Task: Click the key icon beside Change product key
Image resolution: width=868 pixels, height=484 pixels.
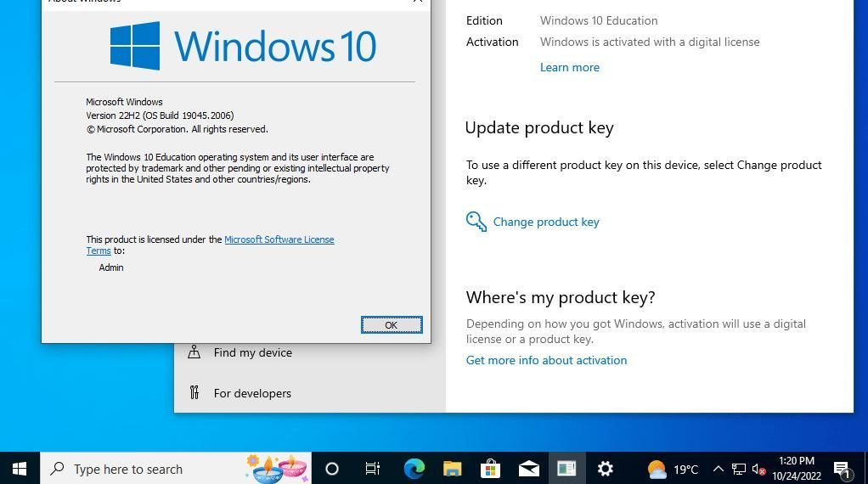Action: (476, 222)
